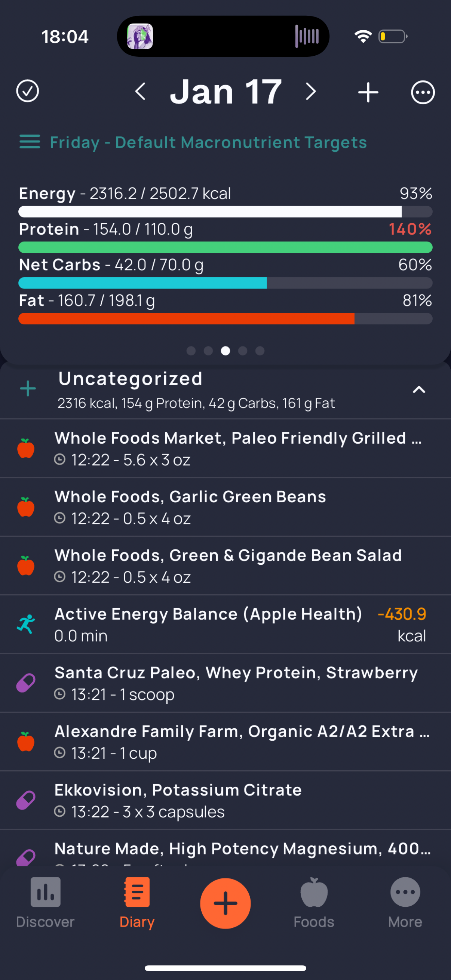Screen dimensions: 451x980
Task: Add an entry to the Uncategorized group
Action: (28, 389)
